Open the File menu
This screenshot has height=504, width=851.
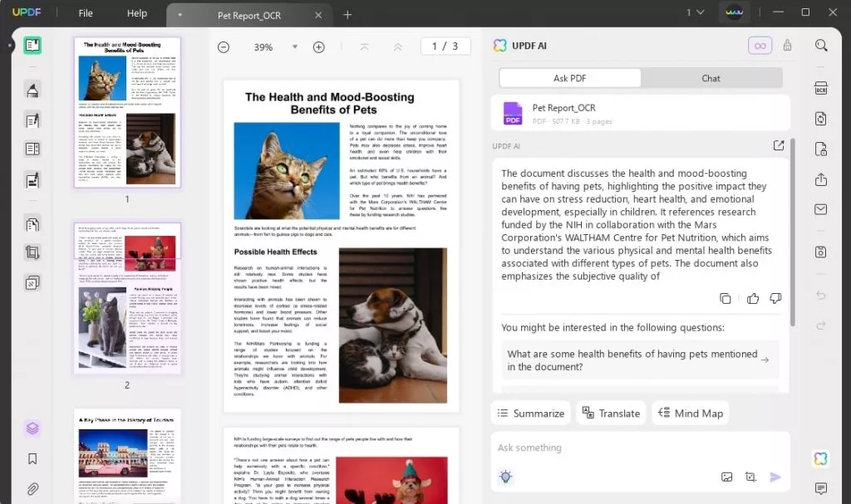click(86, 13)
